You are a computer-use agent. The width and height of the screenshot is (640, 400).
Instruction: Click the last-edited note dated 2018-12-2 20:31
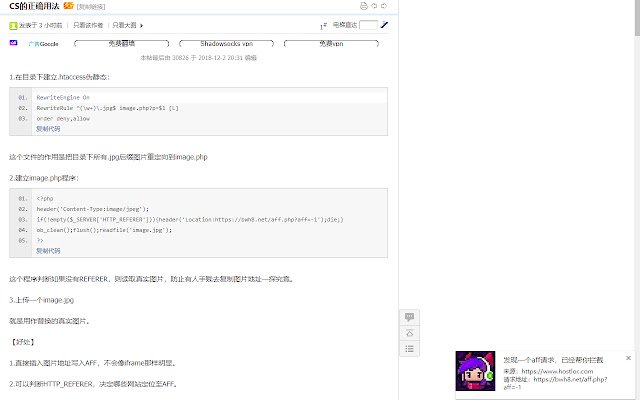coord(199,58)
